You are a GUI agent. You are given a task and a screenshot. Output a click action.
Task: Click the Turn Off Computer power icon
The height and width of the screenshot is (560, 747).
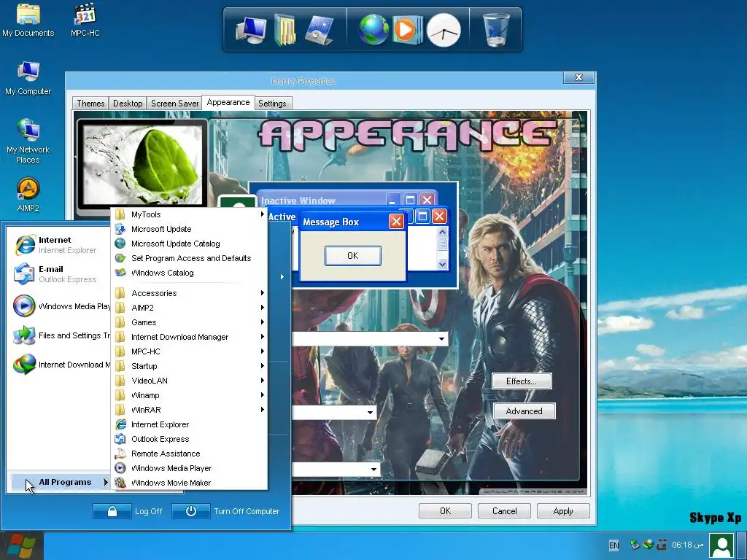coord(190,511)
